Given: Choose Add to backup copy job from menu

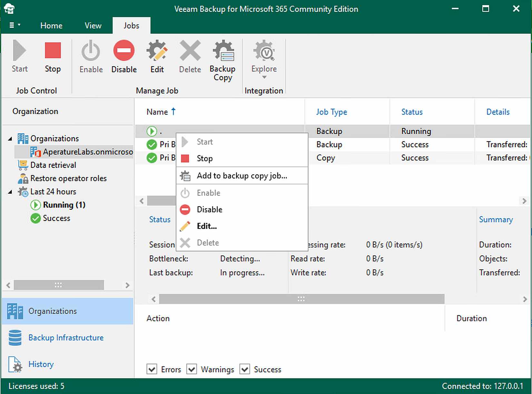Looking at the screenshot, I should (x=242, y=176).
